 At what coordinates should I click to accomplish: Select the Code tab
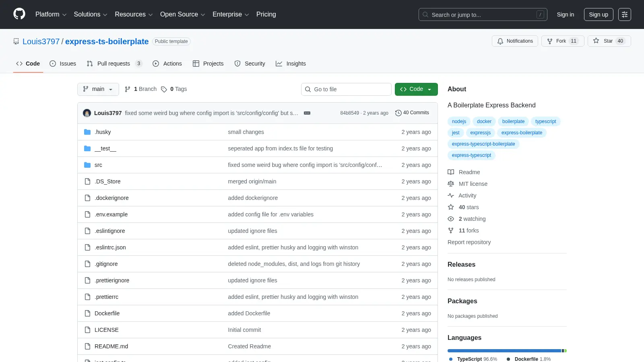coord(28,64)
